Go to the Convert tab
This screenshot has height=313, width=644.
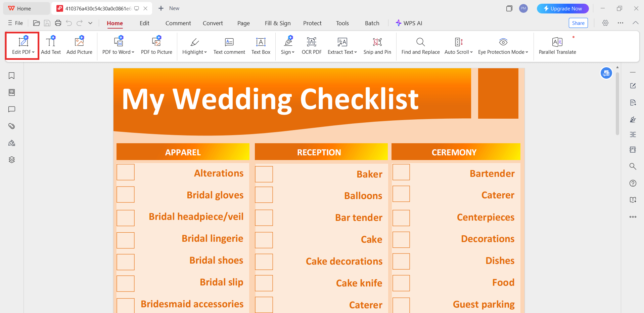[213, 23]
